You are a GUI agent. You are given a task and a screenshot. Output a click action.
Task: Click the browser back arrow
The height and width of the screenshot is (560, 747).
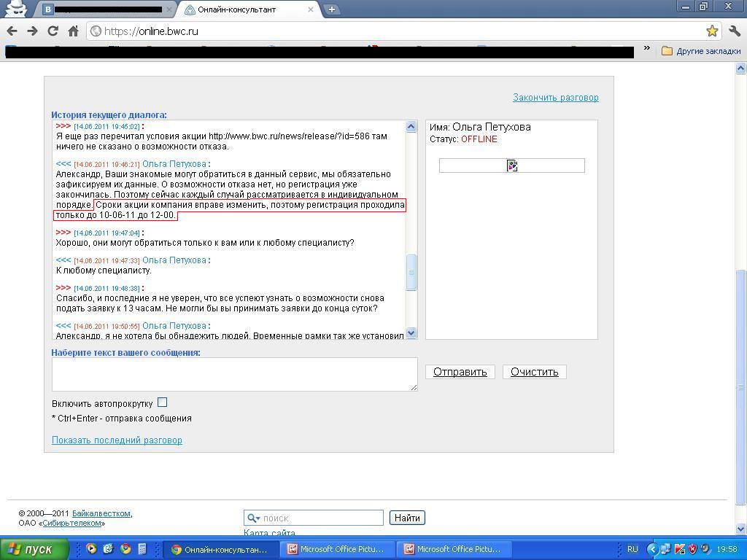tap(12, 31)
